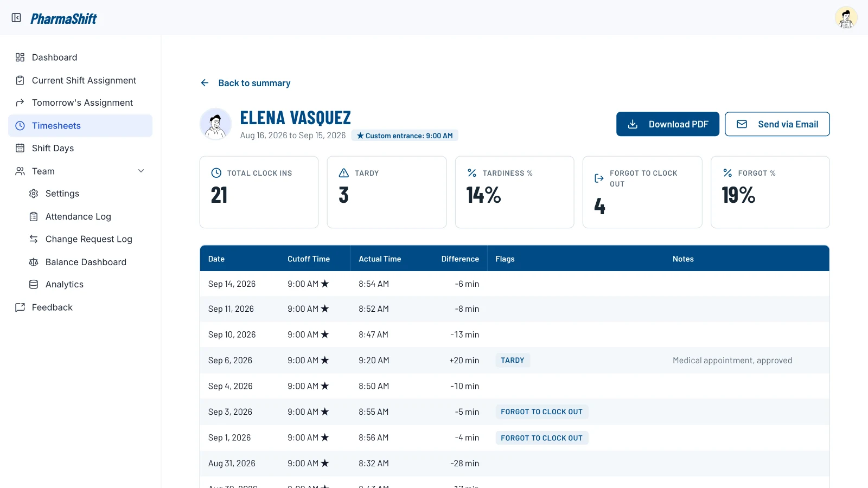Open Feedback link in sidebar
868x488 pixels.
[80, 307]
